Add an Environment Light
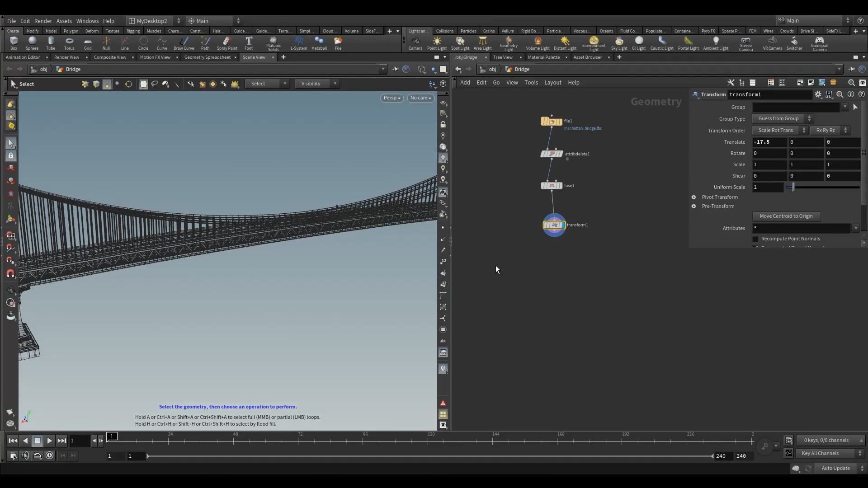 coord(594,43)
